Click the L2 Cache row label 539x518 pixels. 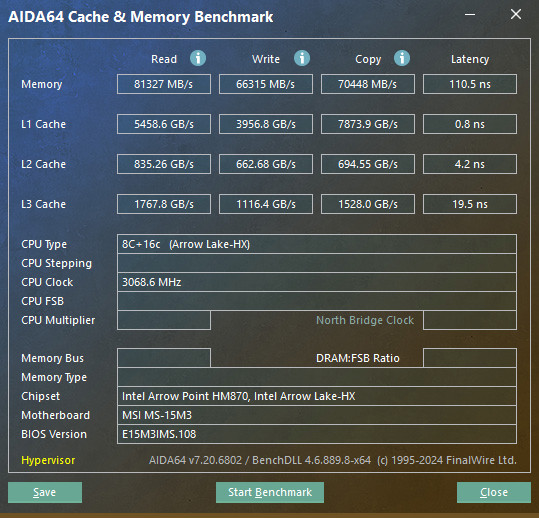43,164
